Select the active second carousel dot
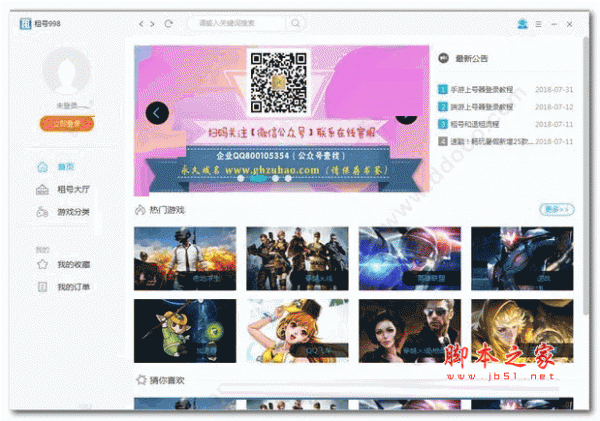Viewport: 600px width, 421px height. tap(258, 178)
